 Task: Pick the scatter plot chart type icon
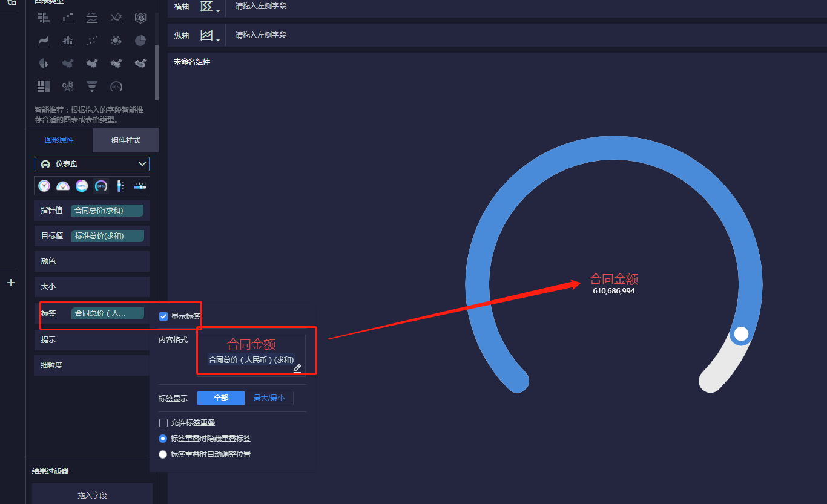coord(92,41)
